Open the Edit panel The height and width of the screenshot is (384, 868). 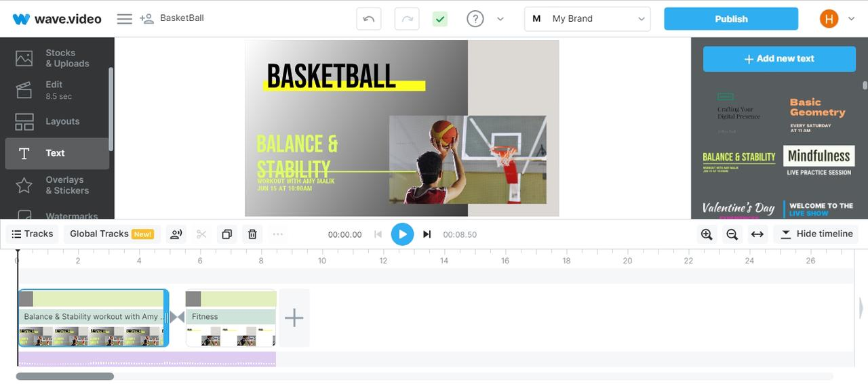(x=57, y=90)
